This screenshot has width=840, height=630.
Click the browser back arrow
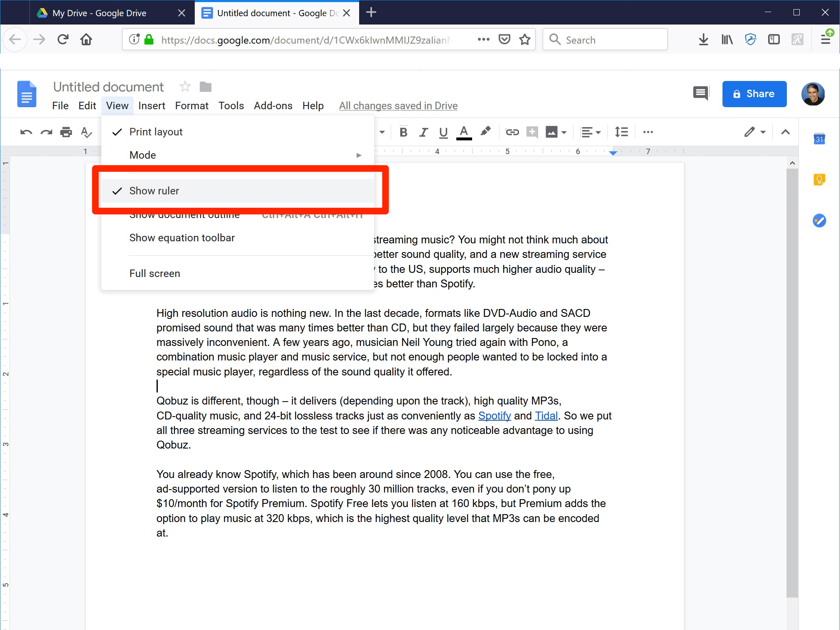pos(15,39)
